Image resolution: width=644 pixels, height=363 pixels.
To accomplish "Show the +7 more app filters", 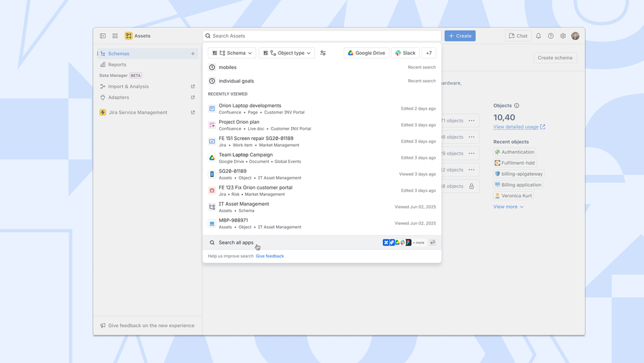I will [x=429, y=53].
